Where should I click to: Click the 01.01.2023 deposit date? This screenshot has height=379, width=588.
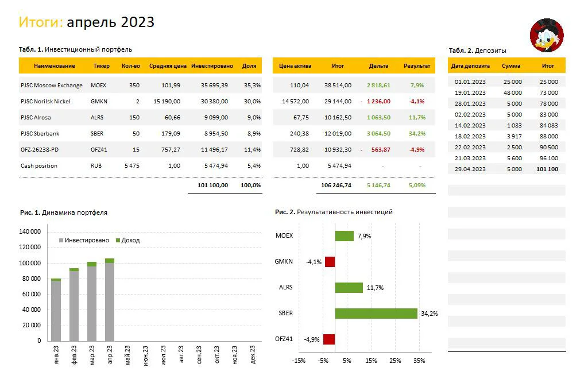pos(470,82)
